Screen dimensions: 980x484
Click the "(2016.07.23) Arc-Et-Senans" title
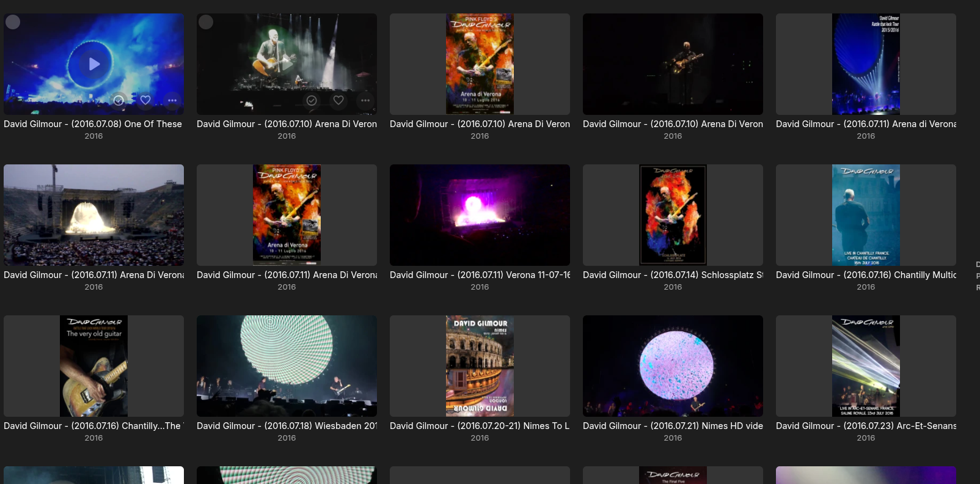coord(866,426)
